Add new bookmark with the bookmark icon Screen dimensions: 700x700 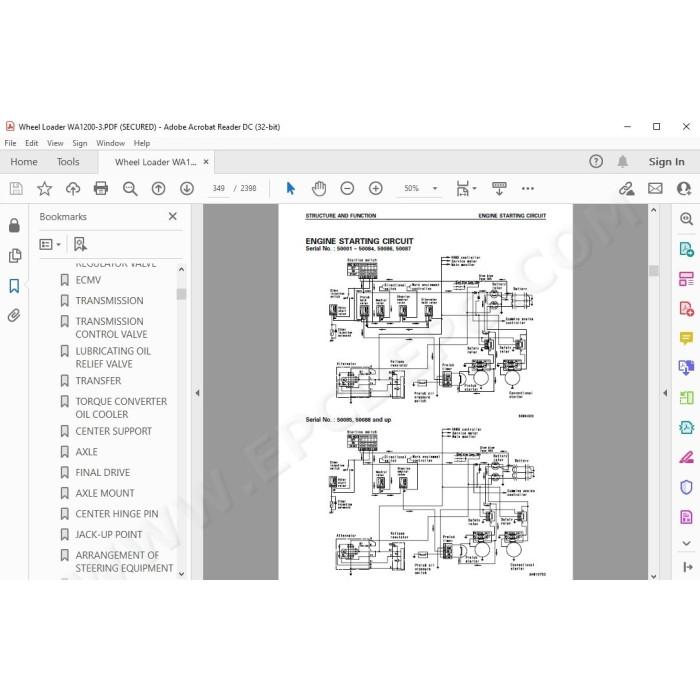point(80,244)
